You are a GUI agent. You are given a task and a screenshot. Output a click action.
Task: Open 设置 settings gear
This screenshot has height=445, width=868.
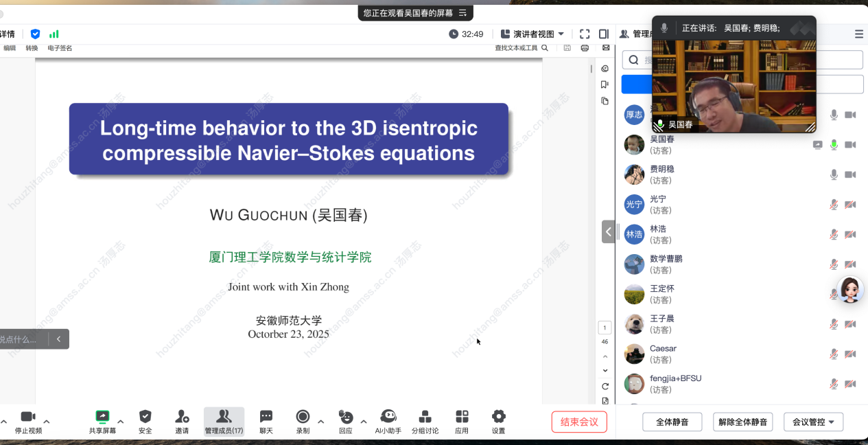[x=498, y=417]
